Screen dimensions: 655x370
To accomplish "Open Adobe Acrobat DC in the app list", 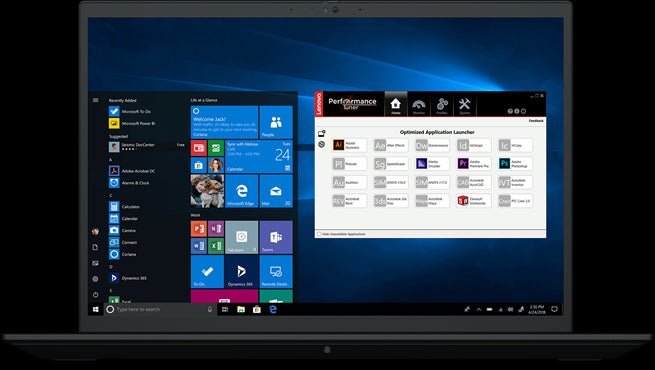I will pos(133,171).
